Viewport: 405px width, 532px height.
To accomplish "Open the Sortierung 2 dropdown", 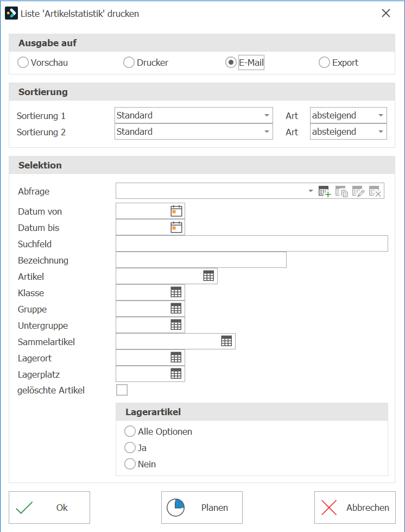I will [194, 132].
